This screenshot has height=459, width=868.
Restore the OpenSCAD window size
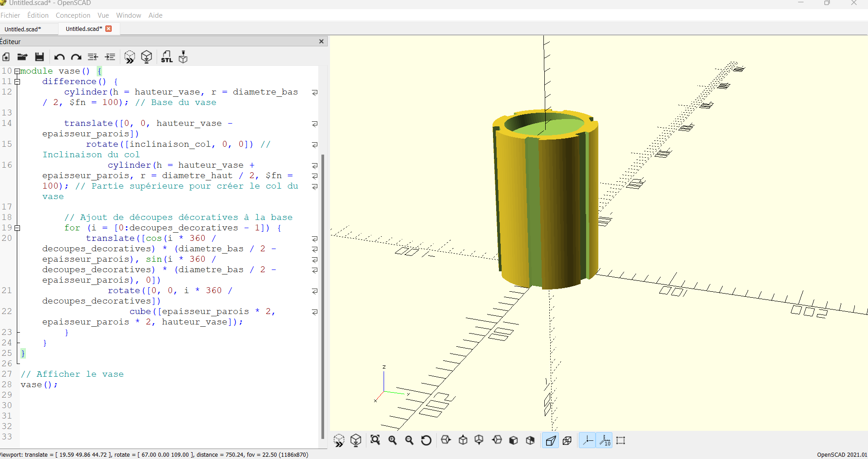(827, 3)
